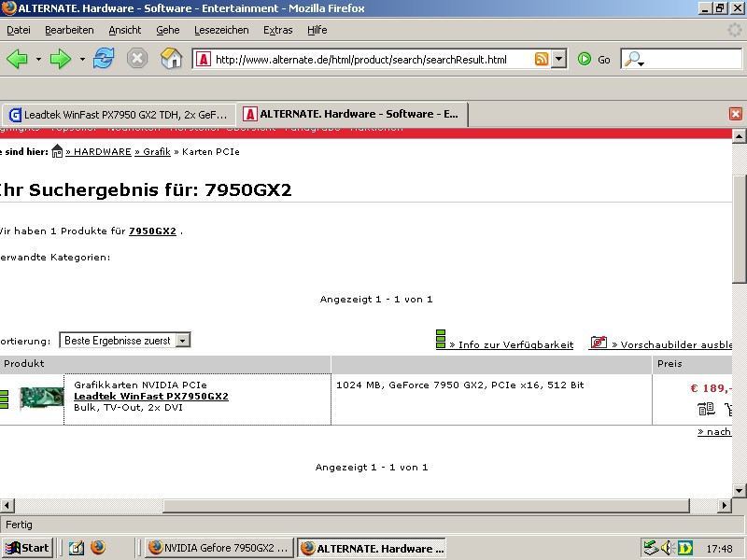Click the green availability icon beside Info zur Verfügbarkeit

pyautogui.click(x=441, y=339)
